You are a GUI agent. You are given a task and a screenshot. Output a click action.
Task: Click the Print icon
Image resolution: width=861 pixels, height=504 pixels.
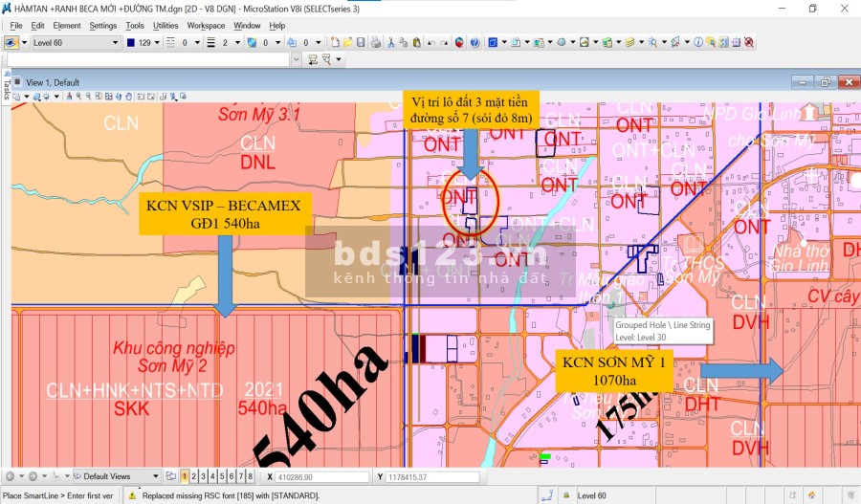tap(376, 42)
